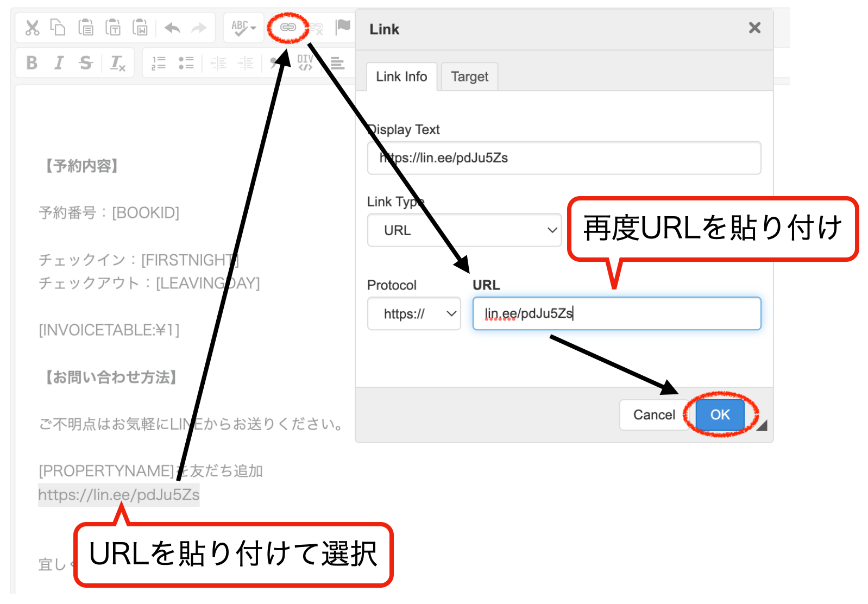The width and height of the screenshot is (868, 604).
Task: Toggle Italic formatting
Action: 59,63
